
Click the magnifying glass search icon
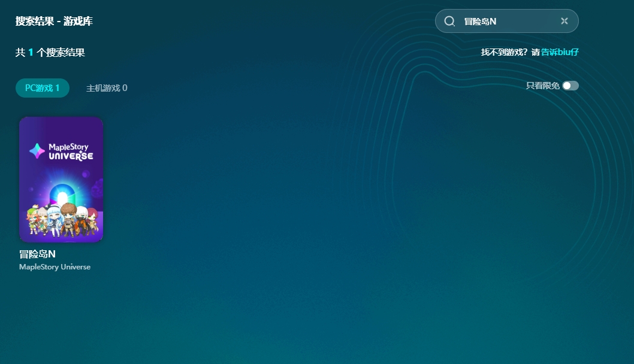click(x=449, y=22)
